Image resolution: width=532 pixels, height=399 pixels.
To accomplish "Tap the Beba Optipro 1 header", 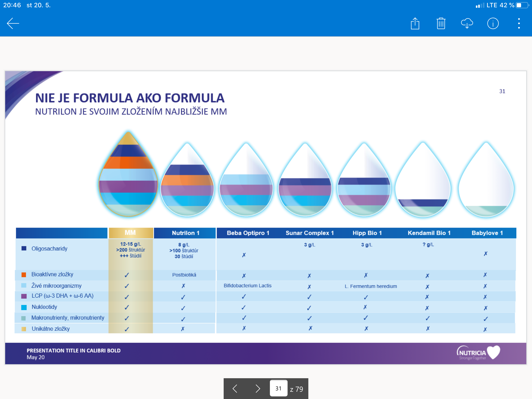I will pyautogui.click(x=248, y=233).
